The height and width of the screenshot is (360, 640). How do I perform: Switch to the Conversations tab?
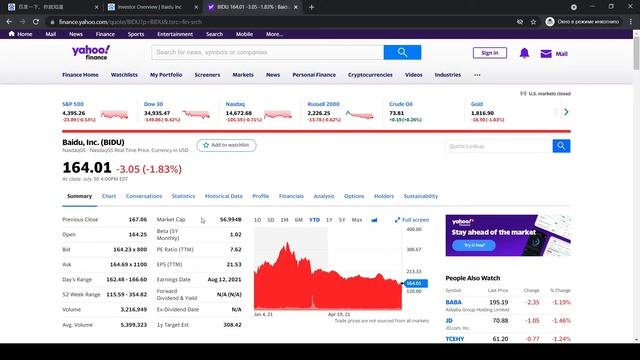(144, 196)
